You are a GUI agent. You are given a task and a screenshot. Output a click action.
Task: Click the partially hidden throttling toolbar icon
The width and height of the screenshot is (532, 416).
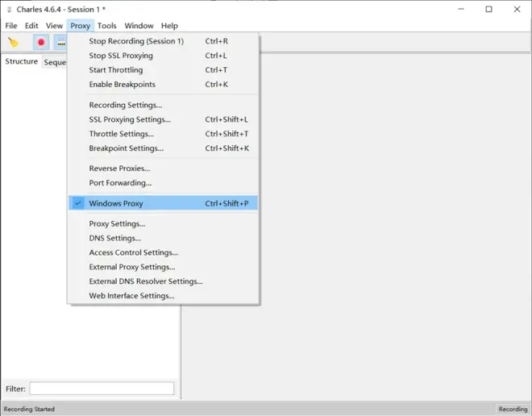(60, 43)
